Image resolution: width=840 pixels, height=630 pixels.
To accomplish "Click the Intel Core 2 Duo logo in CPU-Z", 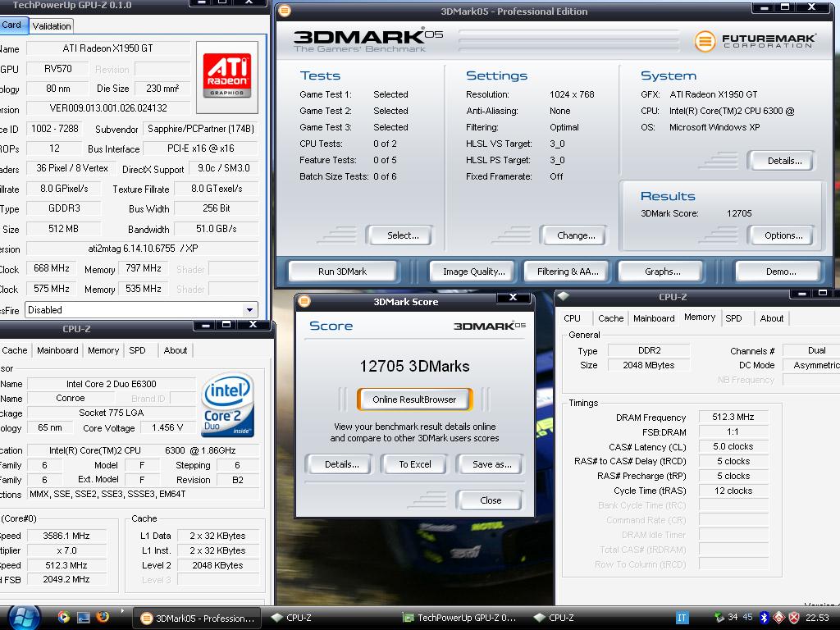I will point(227,405).
